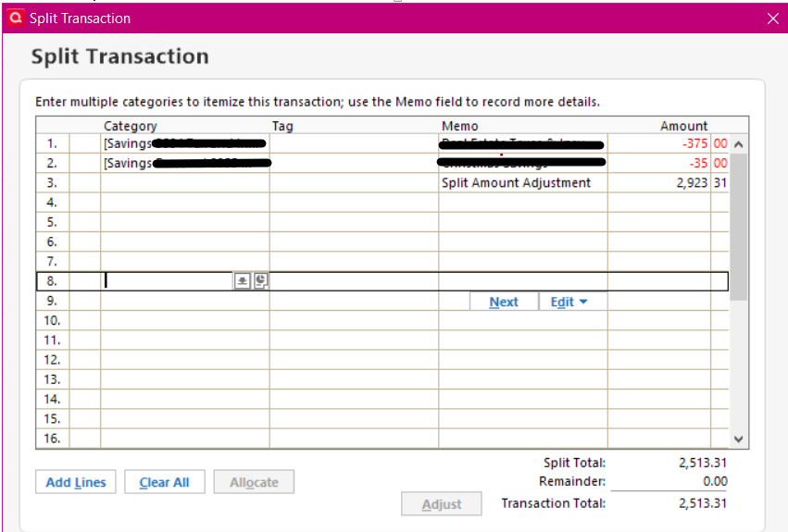Select the Split Amount Adjustment memo cell
Viewport: 788px width, 532px height.
tap(522, 183)
